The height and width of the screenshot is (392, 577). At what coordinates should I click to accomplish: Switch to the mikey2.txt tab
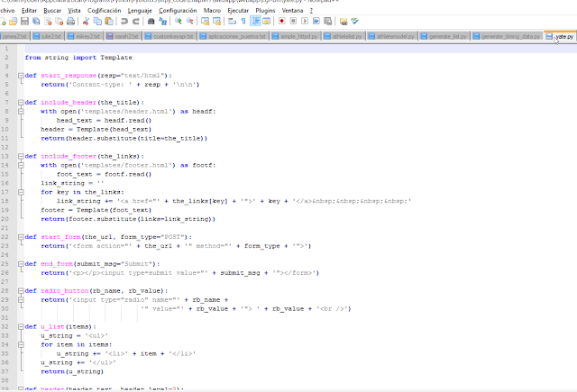point(84,36)
